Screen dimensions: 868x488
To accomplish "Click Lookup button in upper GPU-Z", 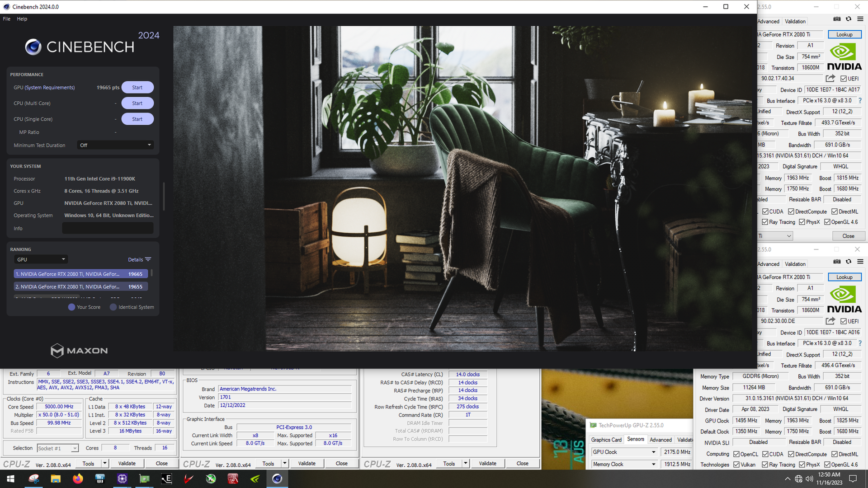I will [x=844, y=34].
